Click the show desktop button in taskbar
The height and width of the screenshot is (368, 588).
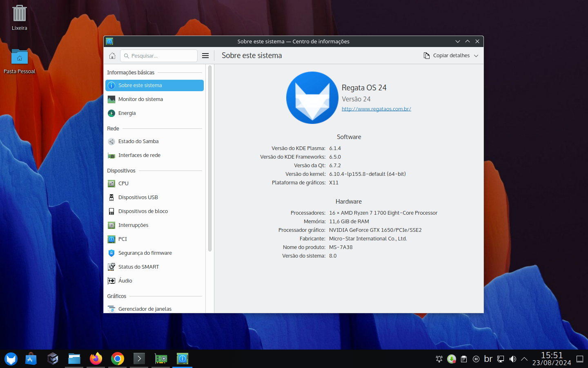click(580, 359)
